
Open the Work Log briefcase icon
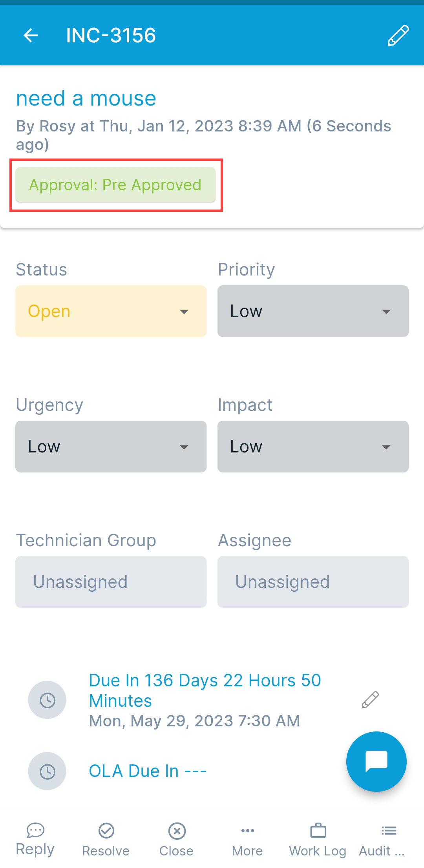coord(318,831)
